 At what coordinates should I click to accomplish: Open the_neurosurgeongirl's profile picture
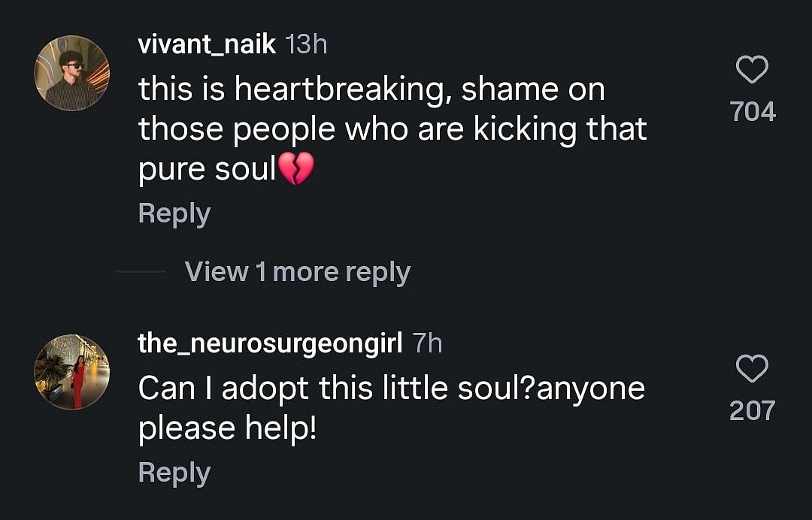tap(72, 372)
